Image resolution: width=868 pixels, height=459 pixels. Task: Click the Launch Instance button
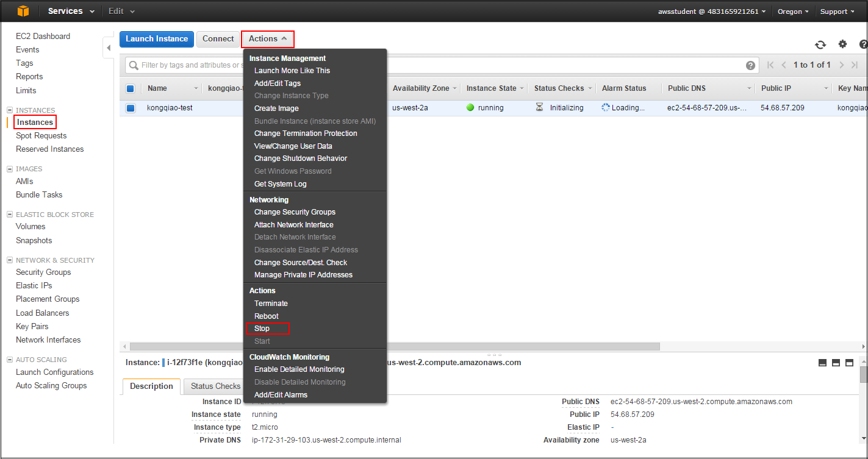pyautogui.click(x=157, y=39)
